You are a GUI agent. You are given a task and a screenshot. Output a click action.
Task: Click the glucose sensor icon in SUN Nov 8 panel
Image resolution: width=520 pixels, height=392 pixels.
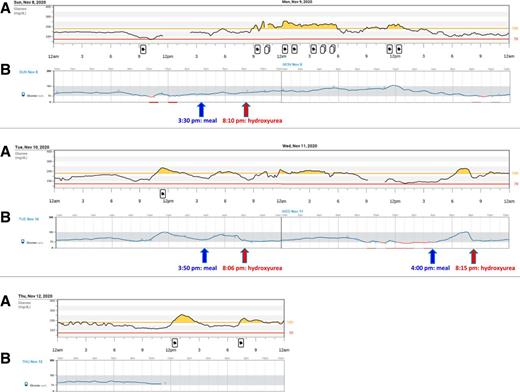(x=23, y=95)
